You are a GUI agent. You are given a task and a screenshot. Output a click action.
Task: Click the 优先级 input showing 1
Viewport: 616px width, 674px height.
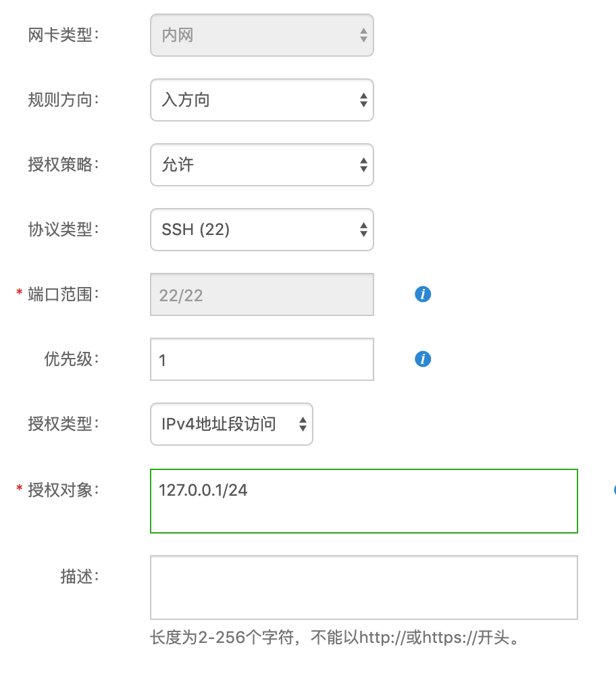tap(262, 359)
